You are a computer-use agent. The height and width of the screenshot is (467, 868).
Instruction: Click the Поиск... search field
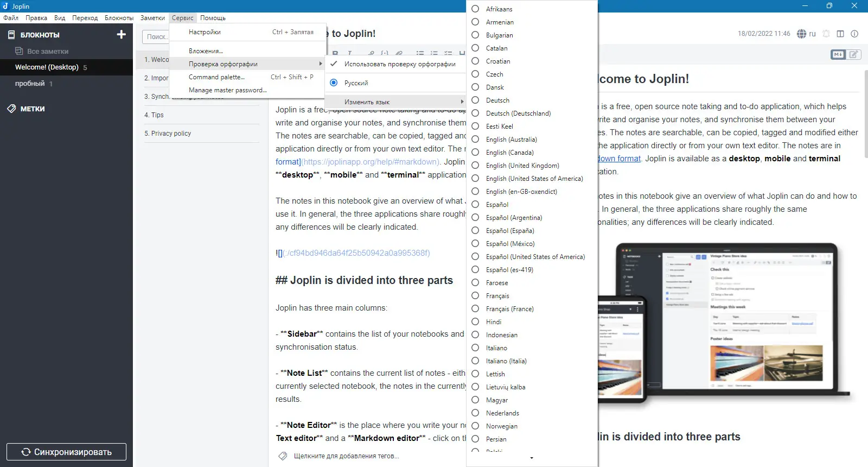click(x=156, y=37)
